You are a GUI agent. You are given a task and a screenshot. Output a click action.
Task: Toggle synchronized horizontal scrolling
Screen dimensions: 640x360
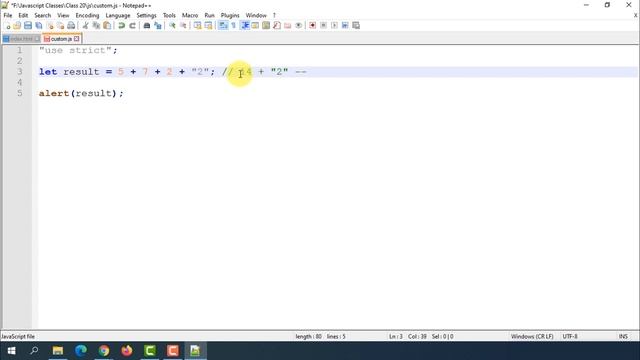click(209, 26)
